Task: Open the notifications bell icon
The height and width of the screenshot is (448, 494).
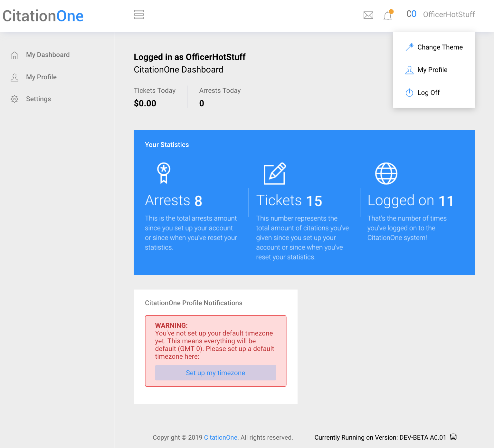Action: tap(388, 15)
